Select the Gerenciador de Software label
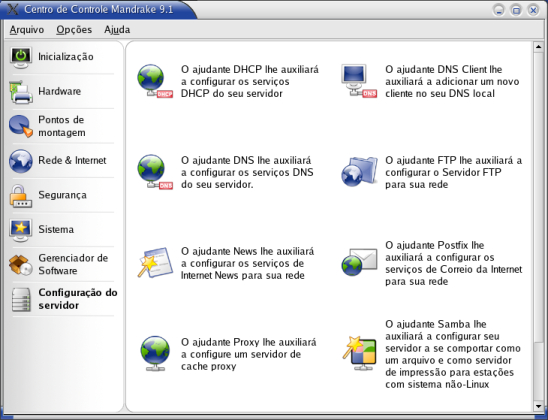This screenshot has height=420, width=548. [x=73, y=264]
